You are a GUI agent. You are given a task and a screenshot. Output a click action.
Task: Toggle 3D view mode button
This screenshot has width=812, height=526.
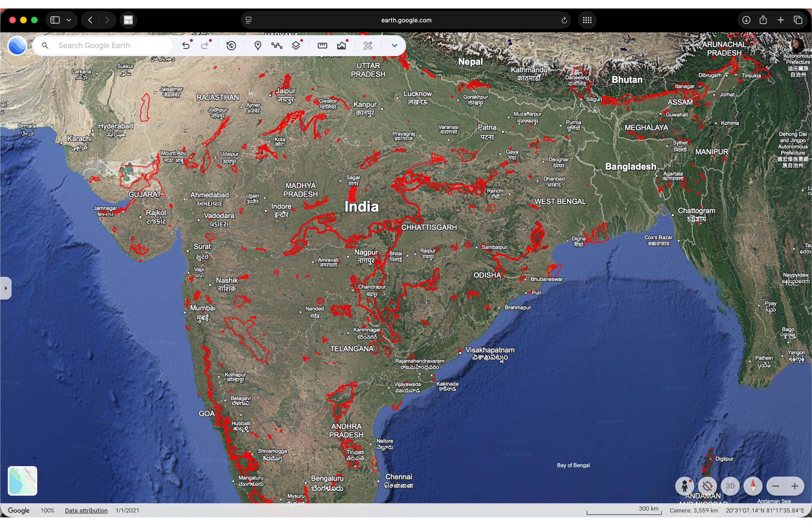[x=730, y=486]
